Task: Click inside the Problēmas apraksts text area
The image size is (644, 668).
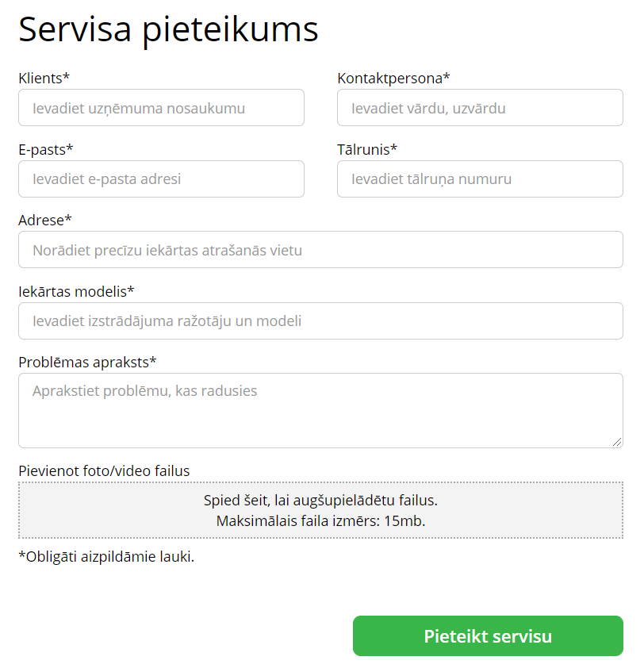Action: tap(320, 411)
